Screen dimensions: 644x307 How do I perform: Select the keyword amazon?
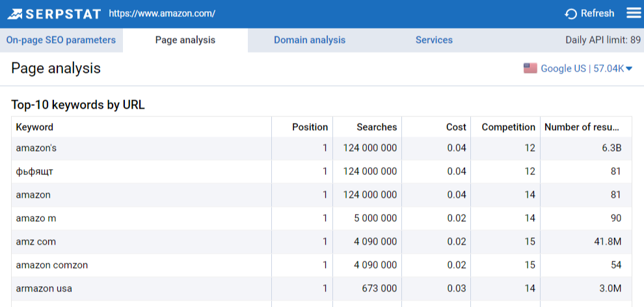[x=33, y=195]
